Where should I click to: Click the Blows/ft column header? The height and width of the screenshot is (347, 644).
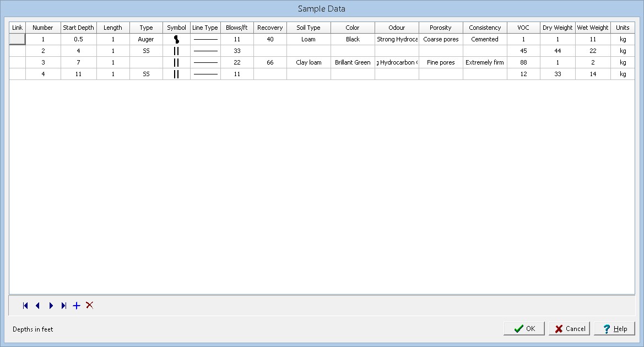(x=237, y=28)
